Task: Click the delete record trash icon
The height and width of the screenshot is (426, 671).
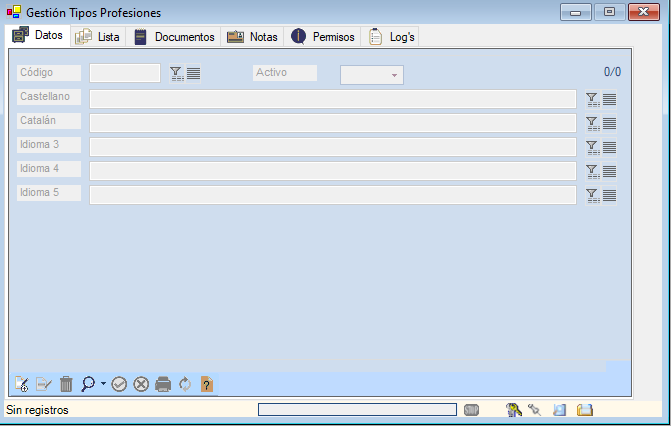Action: pyautogui.click(x=66, y=384)
